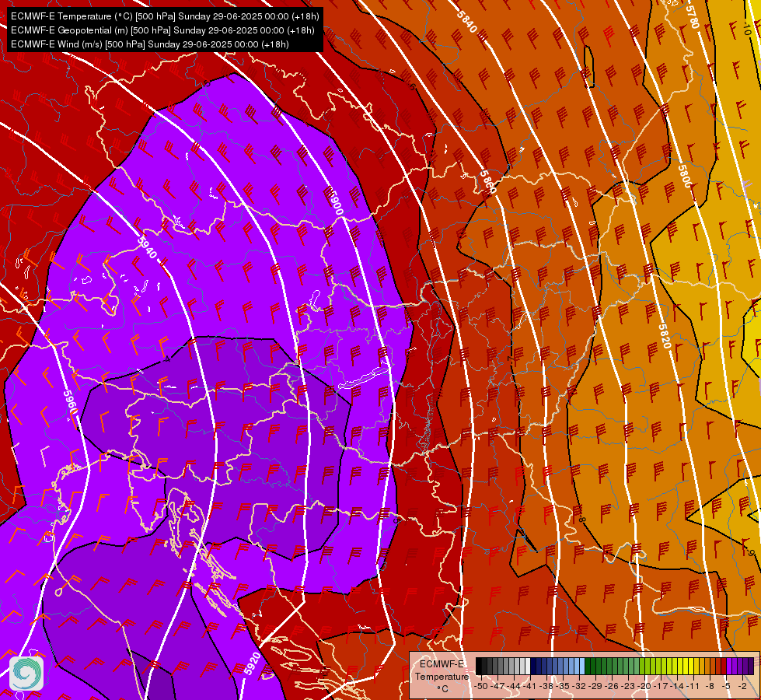Click the -26 value on the legend
Screen dimensions: 761x700
click(612, 686)
